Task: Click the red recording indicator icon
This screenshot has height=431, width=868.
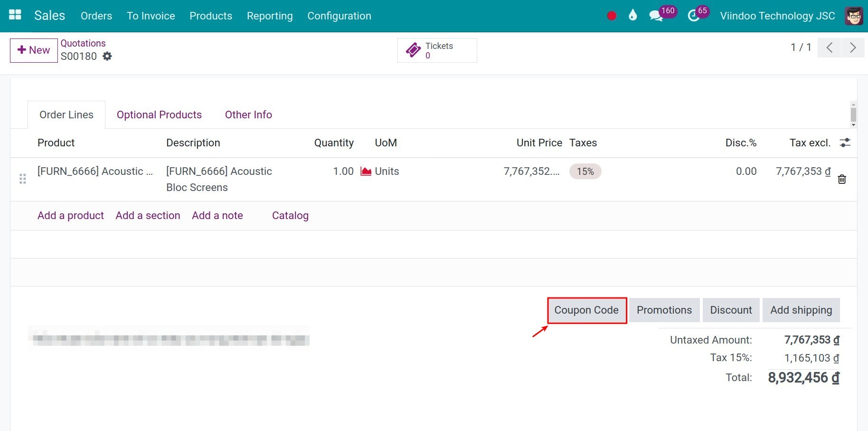Action: point(612,16)
